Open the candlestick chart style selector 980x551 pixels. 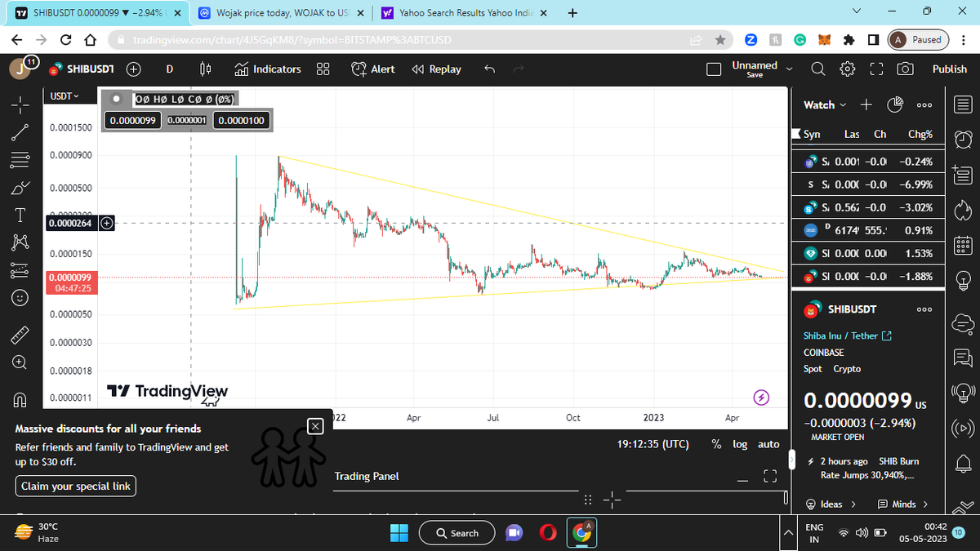[x=207, y=69]
